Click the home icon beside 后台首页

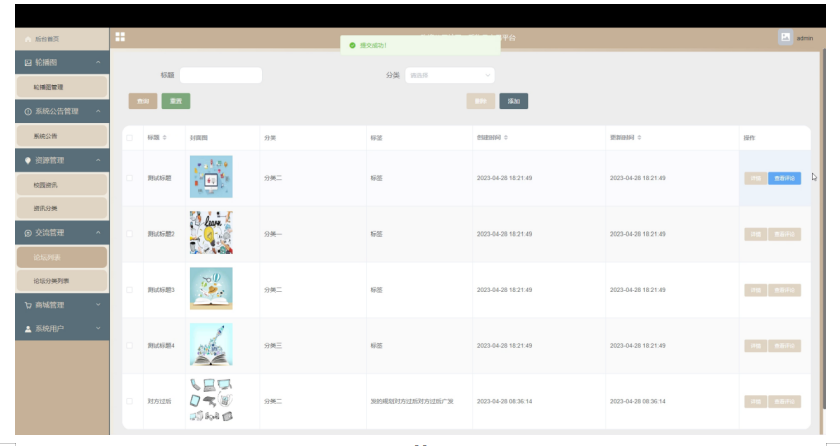pyautogui.click(x=28, y=40)
